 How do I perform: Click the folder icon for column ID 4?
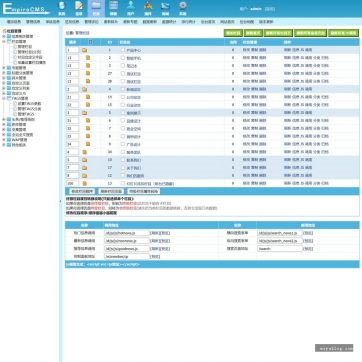pos(85,89)
